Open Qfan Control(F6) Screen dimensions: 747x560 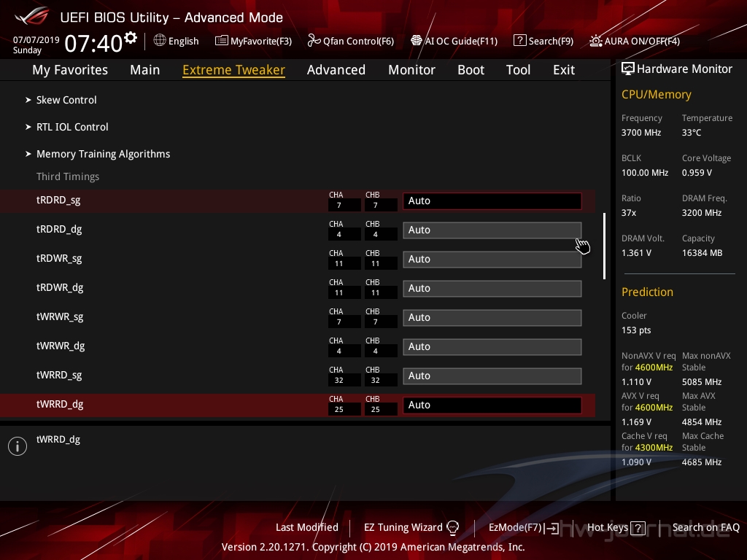point(358,41)
